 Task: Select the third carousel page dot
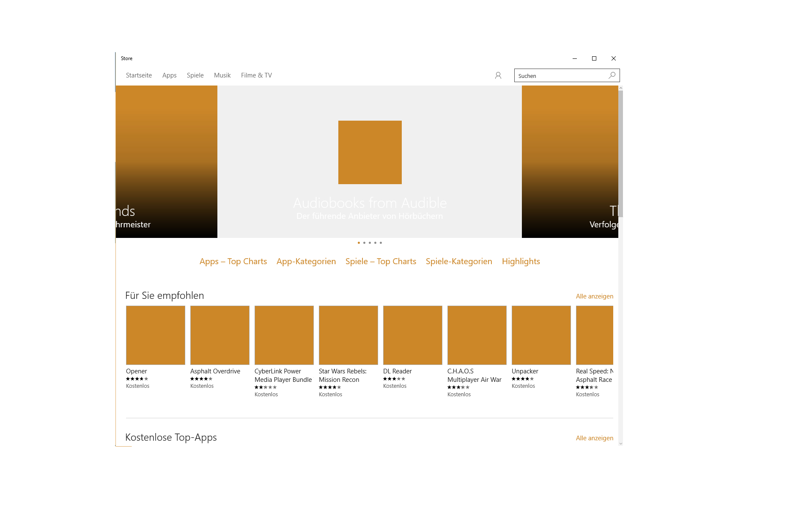(370, 243)
